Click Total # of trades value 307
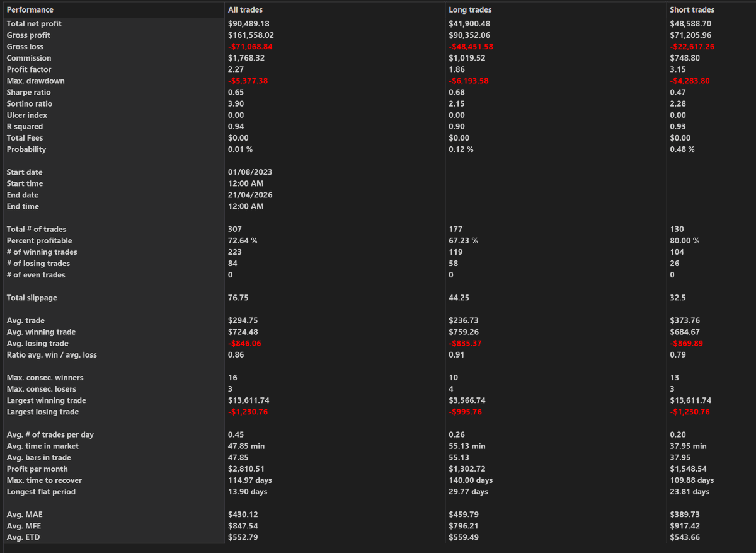This screenshot has width=756, height=553. (235, 230)
